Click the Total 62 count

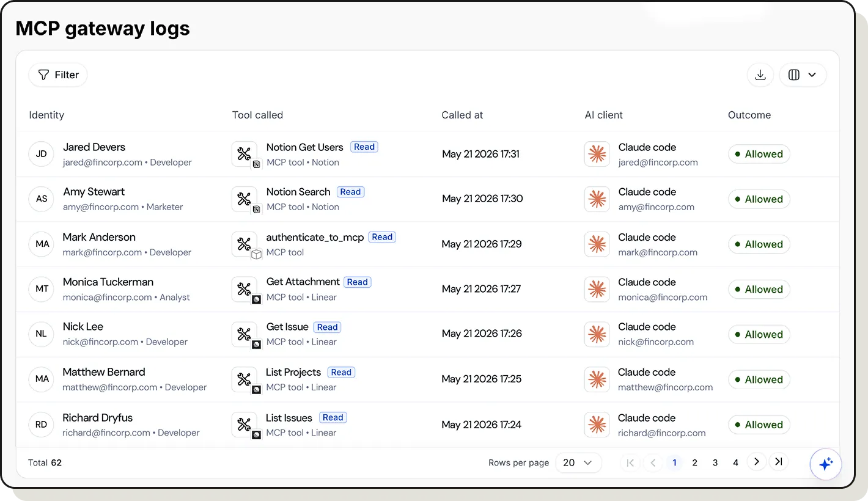tap(45, 463)
